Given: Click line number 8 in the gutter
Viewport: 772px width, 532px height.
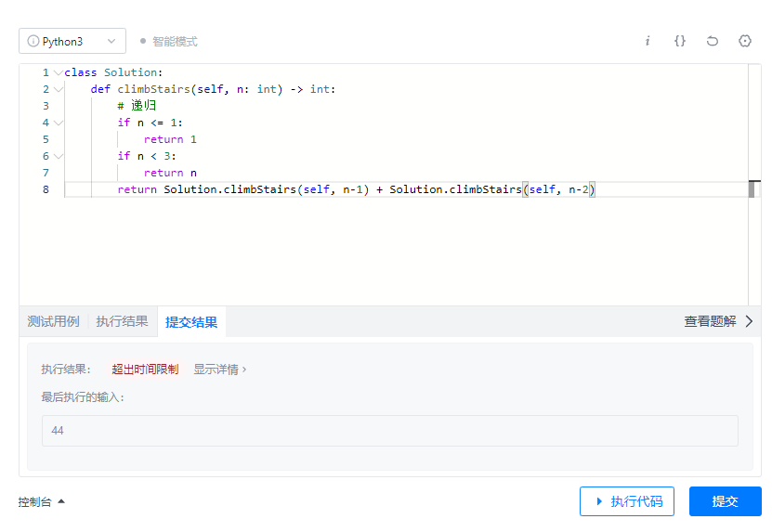Looking at the screenshot, I should coord(46,189).
